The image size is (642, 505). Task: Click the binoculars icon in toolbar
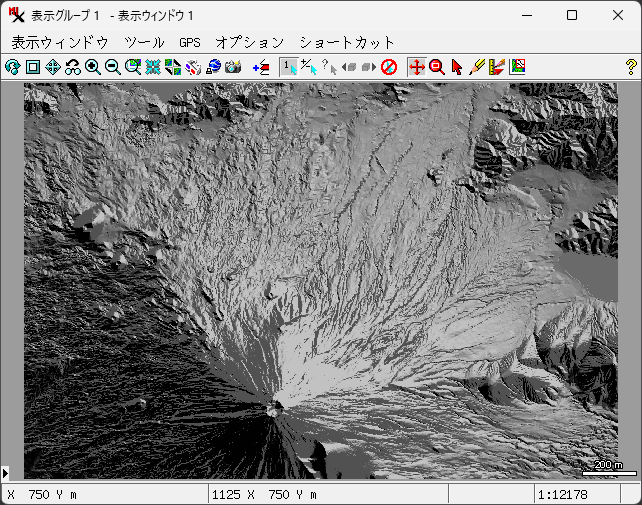tap(73, 67)
